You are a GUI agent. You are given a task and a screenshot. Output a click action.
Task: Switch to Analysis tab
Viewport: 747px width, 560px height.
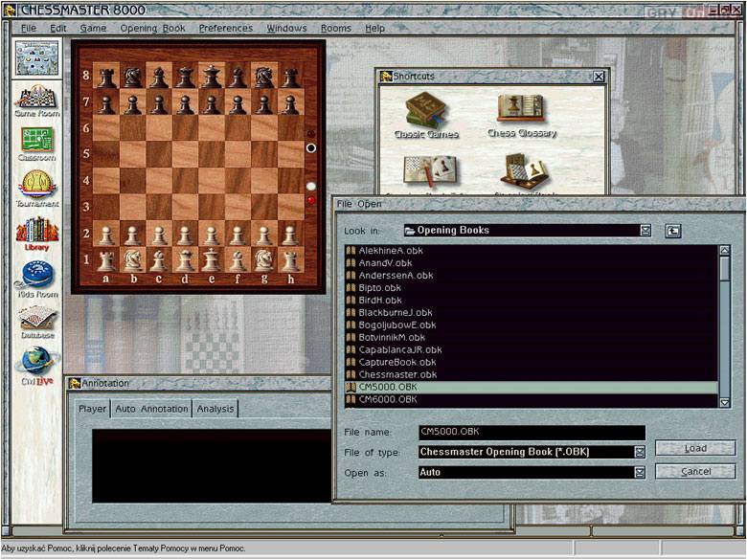[215, 409]
